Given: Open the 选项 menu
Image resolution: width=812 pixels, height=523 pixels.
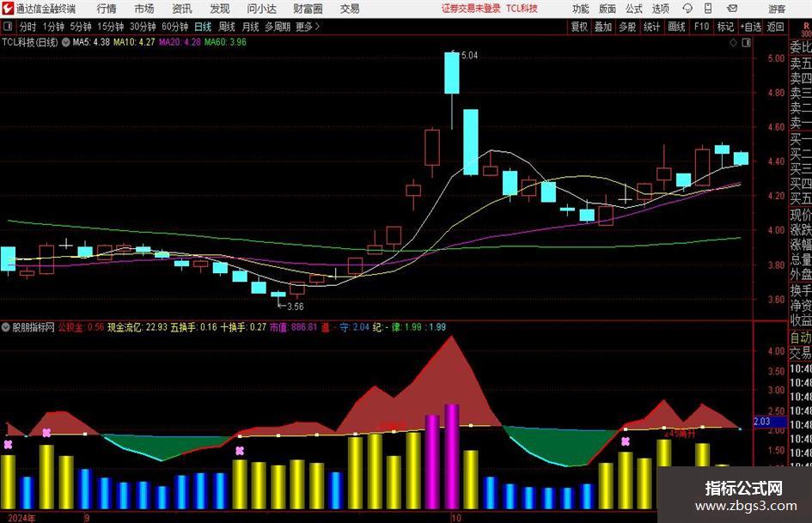Looking at the screenshot, I should 660,9.
